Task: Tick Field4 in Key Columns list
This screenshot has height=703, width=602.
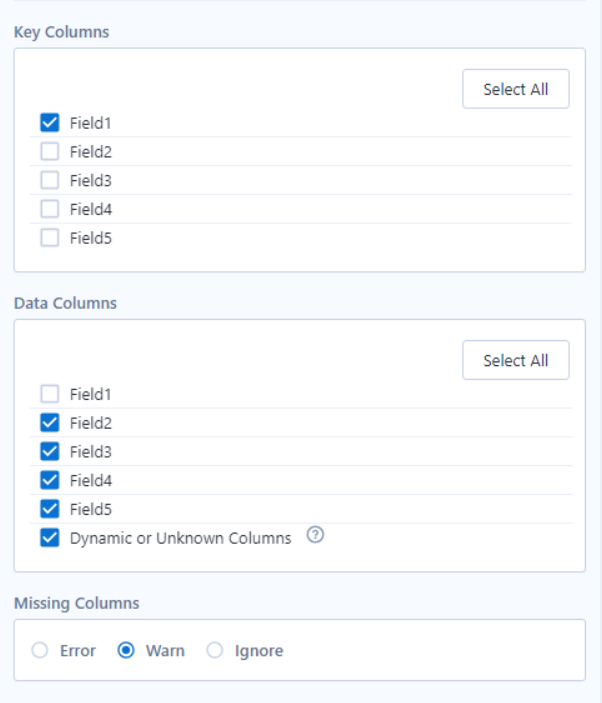Action: [50, 209]
